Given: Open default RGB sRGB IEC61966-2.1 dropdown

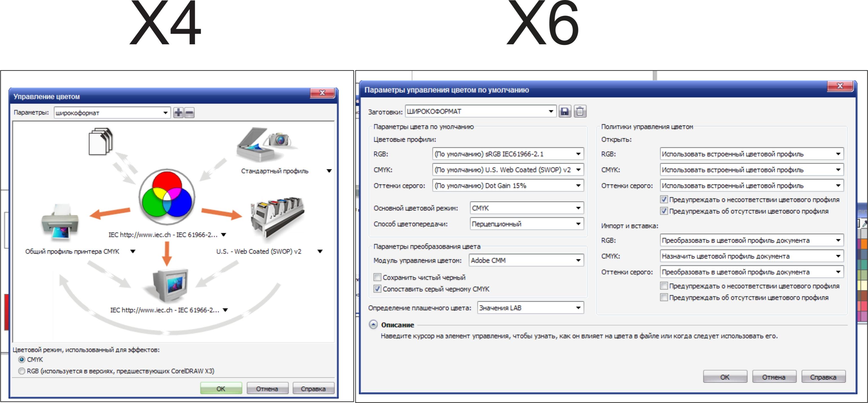Looking at the screenshot, I should [508, 154].
